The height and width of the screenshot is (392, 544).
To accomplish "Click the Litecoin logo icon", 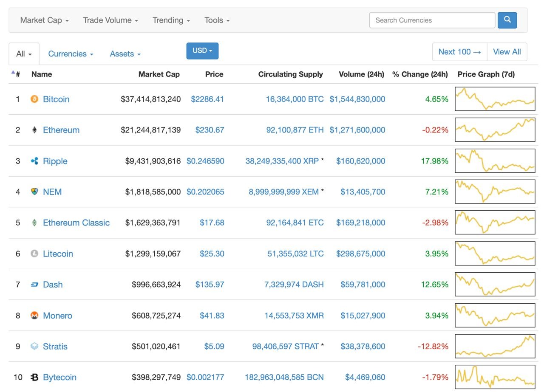I will [34, 254].
